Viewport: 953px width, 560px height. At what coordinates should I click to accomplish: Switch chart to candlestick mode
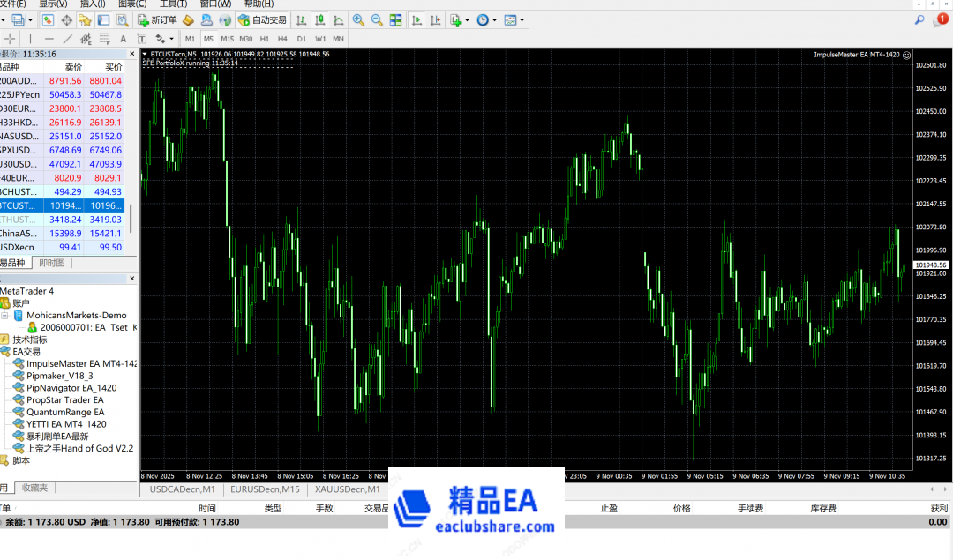(x=319, y=19)
